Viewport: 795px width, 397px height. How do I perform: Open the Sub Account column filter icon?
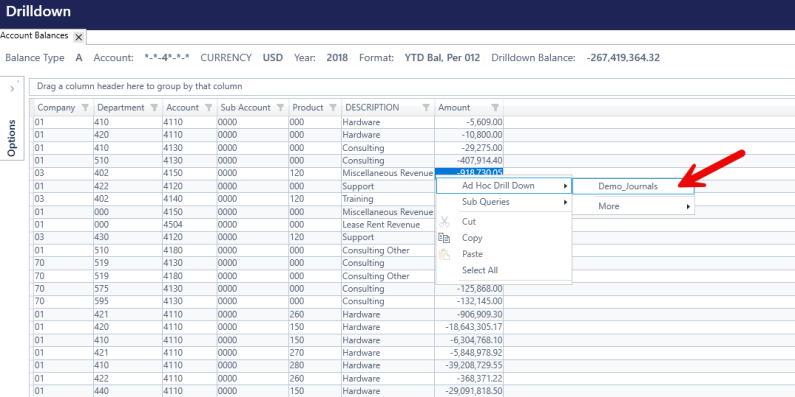point(280,107)
